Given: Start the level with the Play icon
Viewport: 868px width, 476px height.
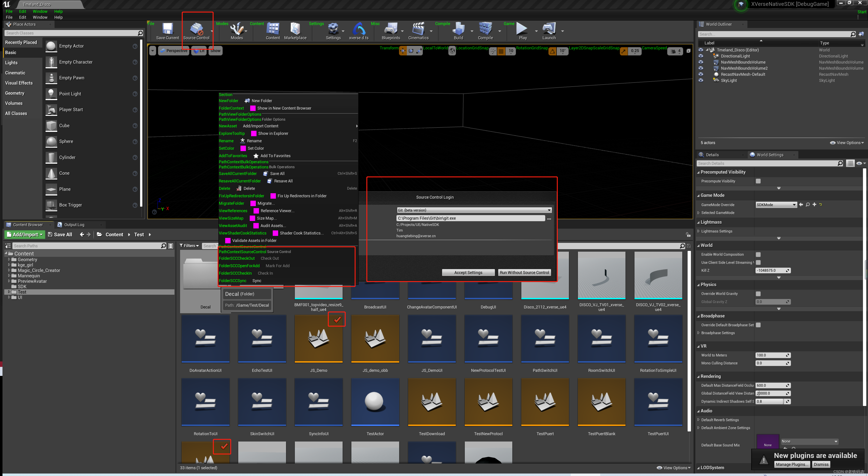Looking at the screenshot, I should pyautogui.click(x=522, y=29).
